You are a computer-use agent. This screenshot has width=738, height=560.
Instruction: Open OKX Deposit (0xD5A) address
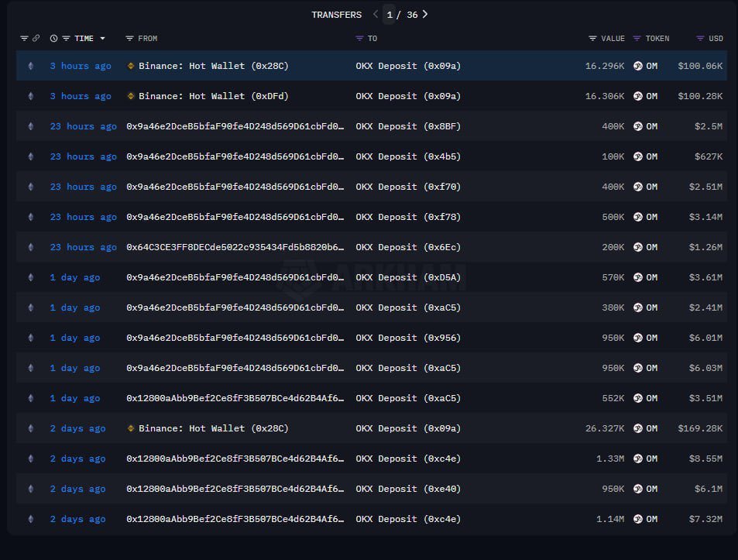pyautogui.click(x=408, y=277)
